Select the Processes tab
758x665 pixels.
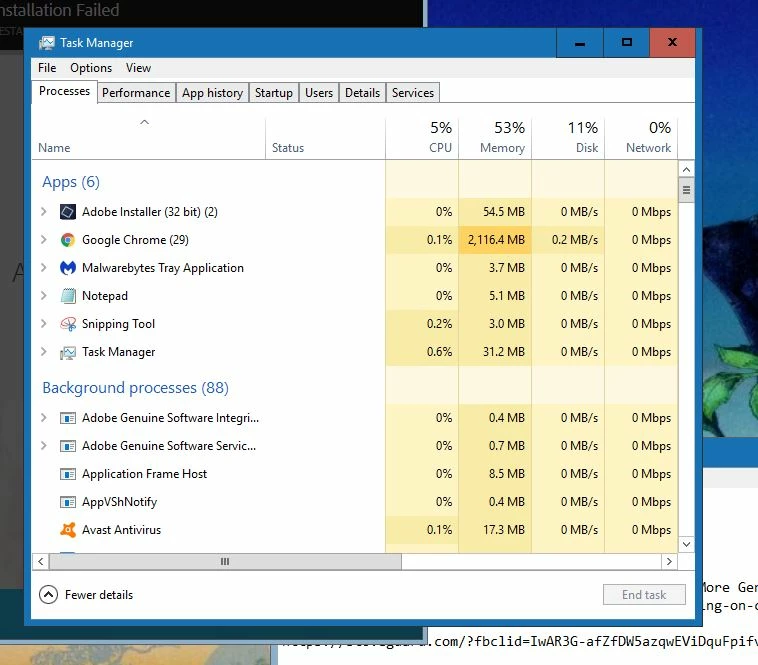click(x=64, y=91)
